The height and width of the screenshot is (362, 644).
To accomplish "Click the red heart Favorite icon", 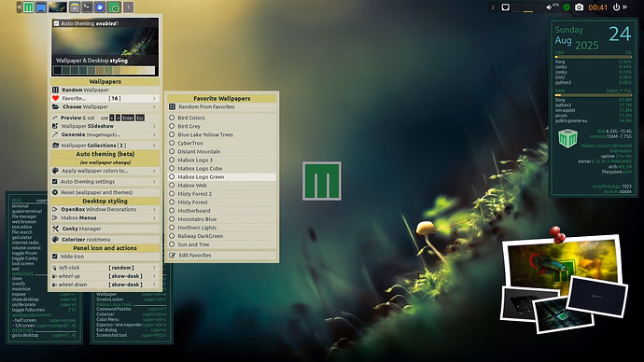I will pyautogui.click(x=55, y=98).
